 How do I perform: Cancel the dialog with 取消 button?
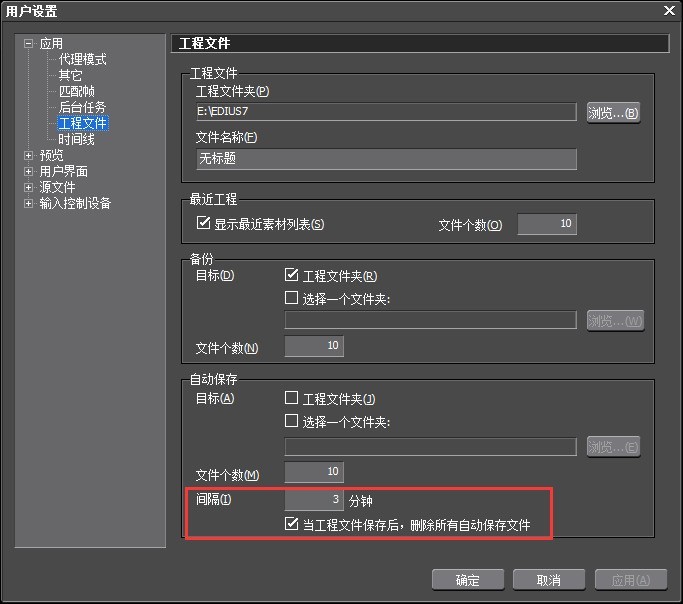(549, 580)
